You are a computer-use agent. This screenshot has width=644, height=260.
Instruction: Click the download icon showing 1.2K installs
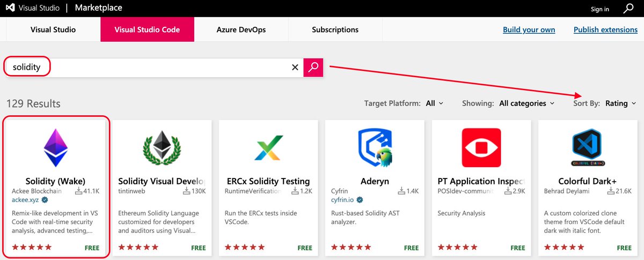(295, 191)
